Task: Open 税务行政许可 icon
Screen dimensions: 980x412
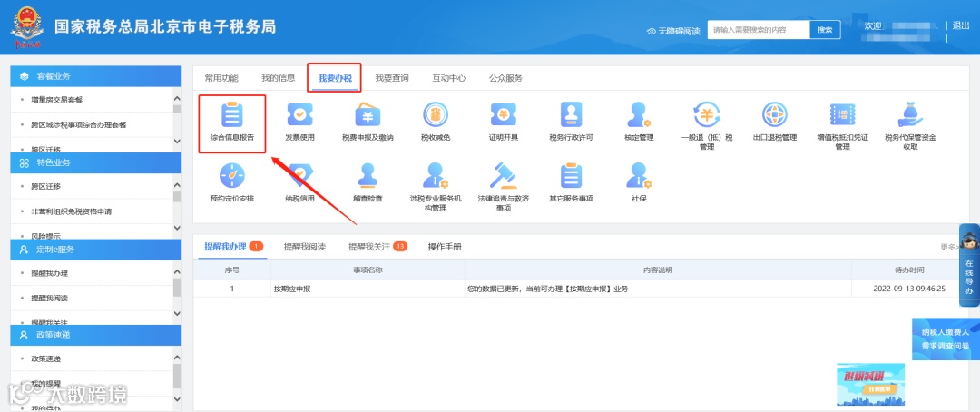Action: [x=571, y=114]
